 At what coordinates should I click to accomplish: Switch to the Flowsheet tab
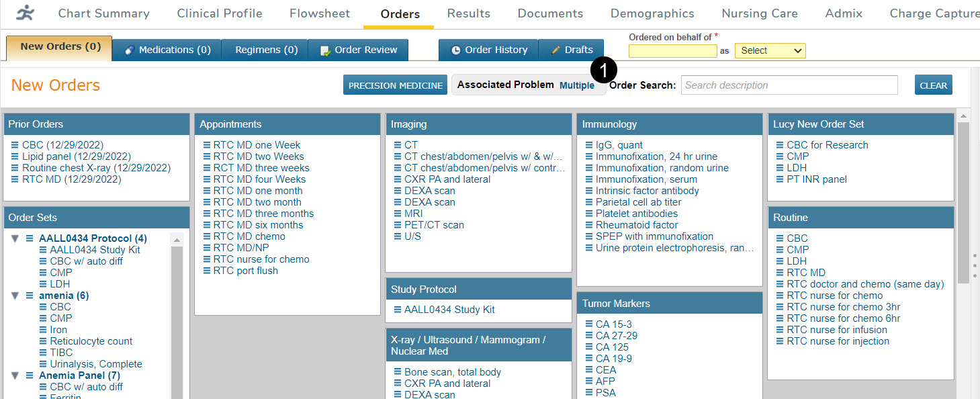[320, 13]
